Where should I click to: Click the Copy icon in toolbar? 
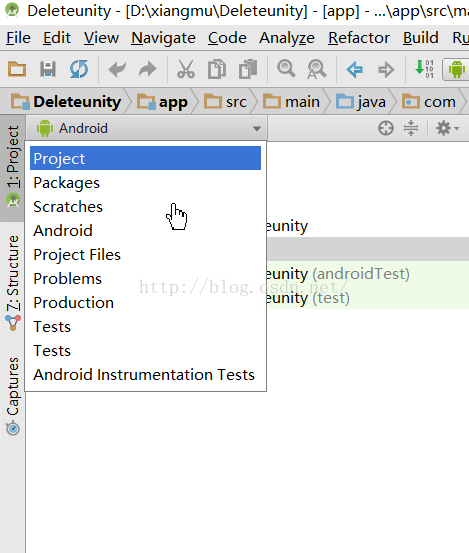(x=217, y=69)
